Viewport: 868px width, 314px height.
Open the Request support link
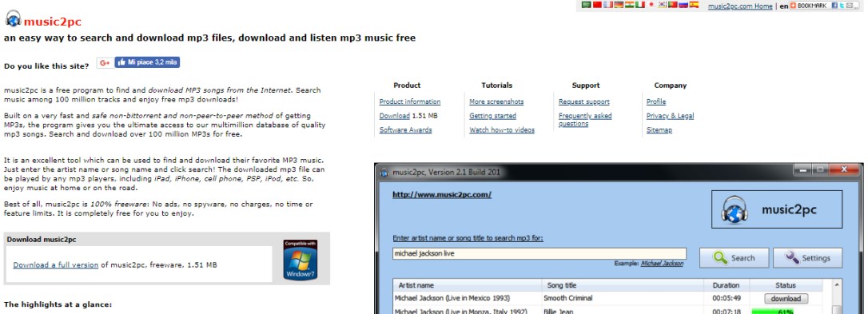pyautogui.click(x=584, y=101)
